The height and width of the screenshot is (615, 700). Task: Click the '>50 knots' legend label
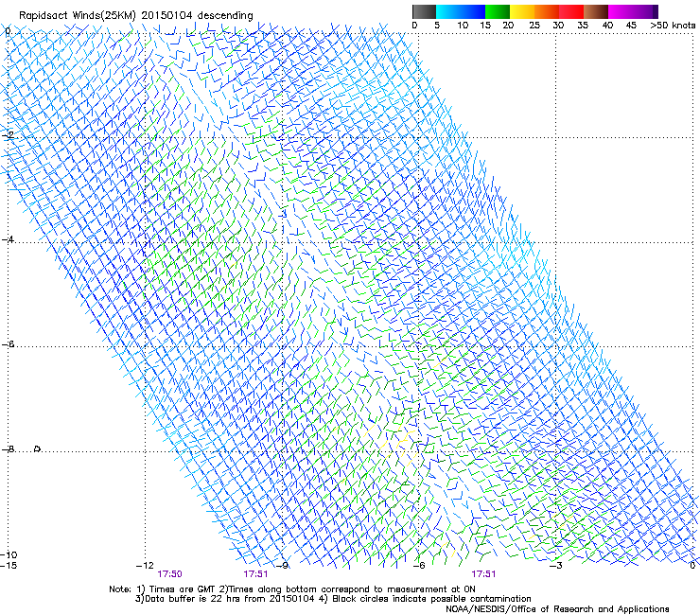pos(673,26)
